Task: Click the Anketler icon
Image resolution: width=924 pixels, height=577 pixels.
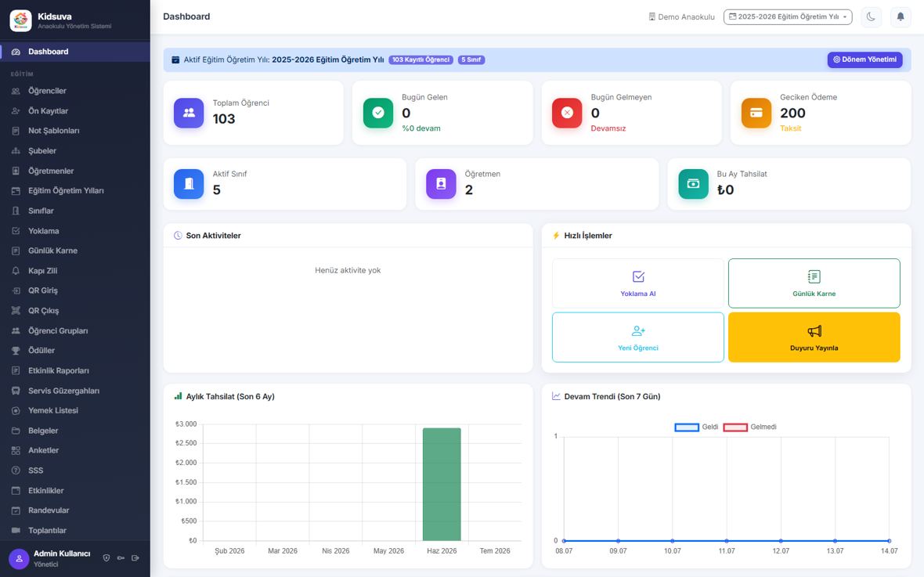Action: point(16,450)
